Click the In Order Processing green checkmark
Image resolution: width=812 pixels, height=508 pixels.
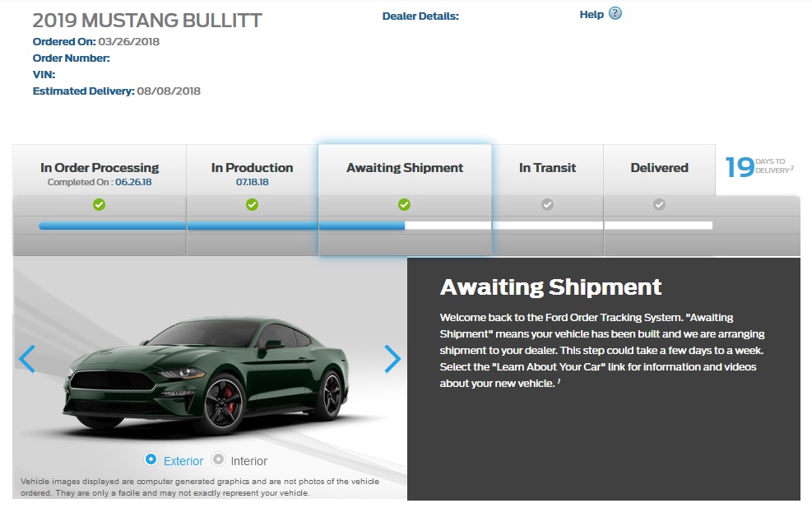[x=99, y=205]
